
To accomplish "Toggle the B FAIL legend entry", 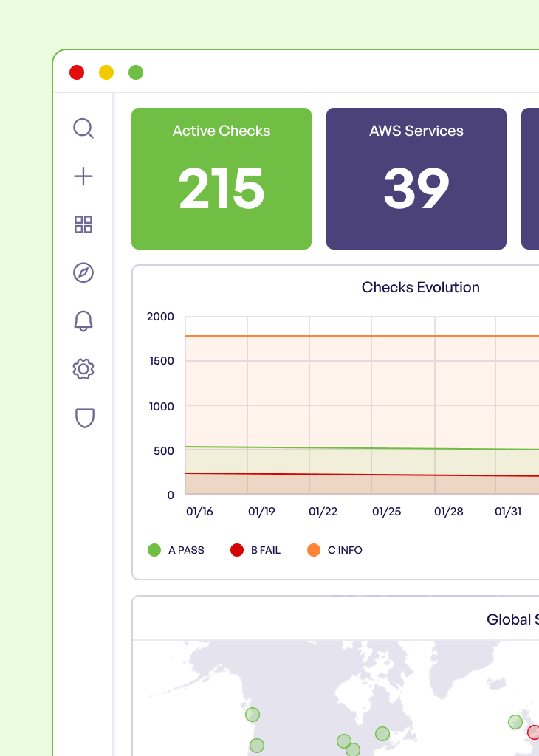I will 255,550.
